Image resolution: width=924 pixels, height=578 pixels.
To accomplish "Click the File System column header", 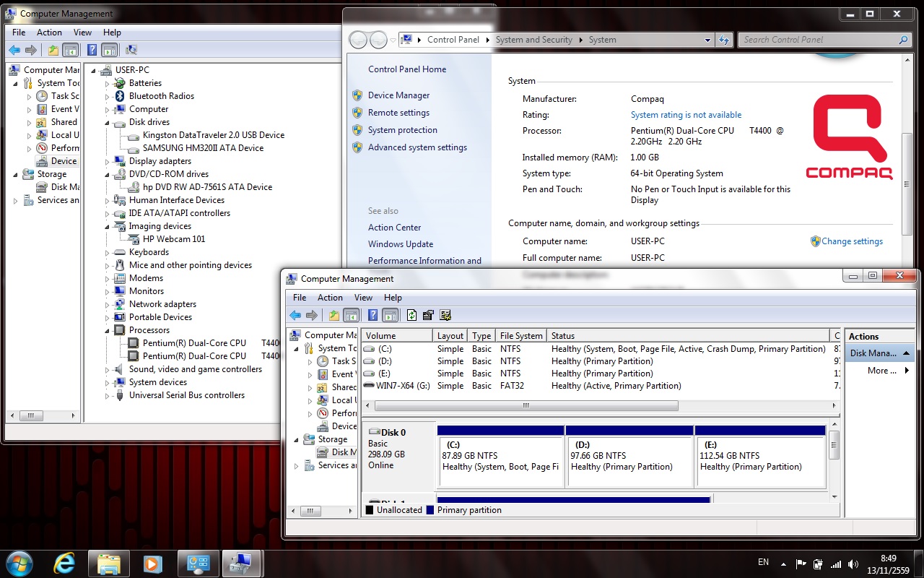I will click(x=520, y=336).
